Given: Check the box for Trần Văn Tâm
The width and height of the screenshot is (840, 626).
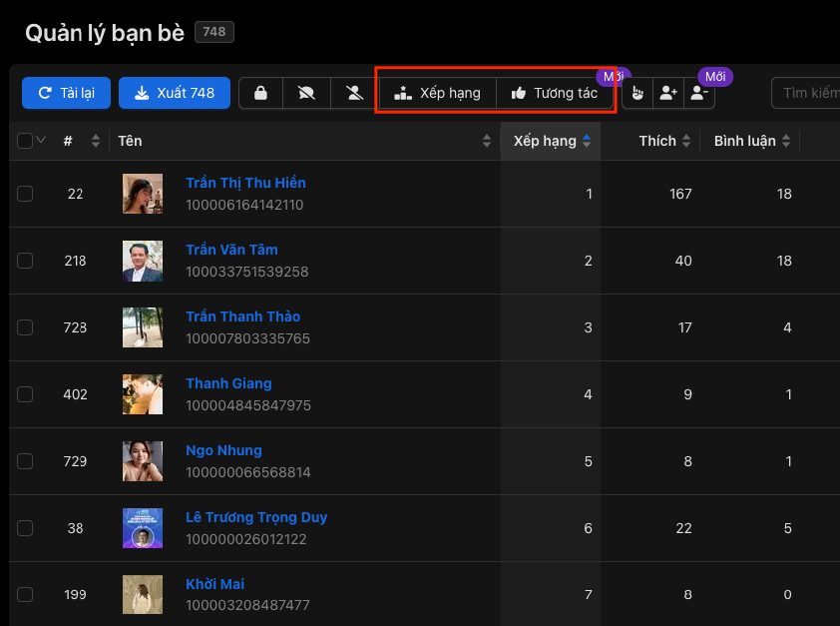Looking at the screenshot, I should [25, 261].
